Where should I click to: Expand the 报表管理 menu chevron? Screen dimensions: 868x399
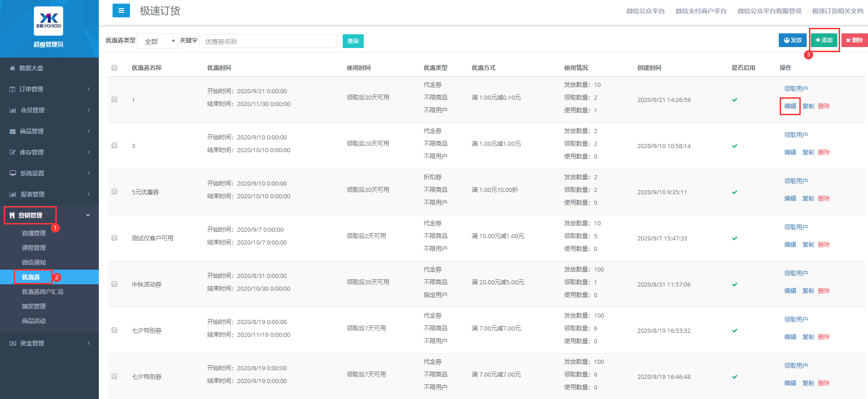coord(89,194)
